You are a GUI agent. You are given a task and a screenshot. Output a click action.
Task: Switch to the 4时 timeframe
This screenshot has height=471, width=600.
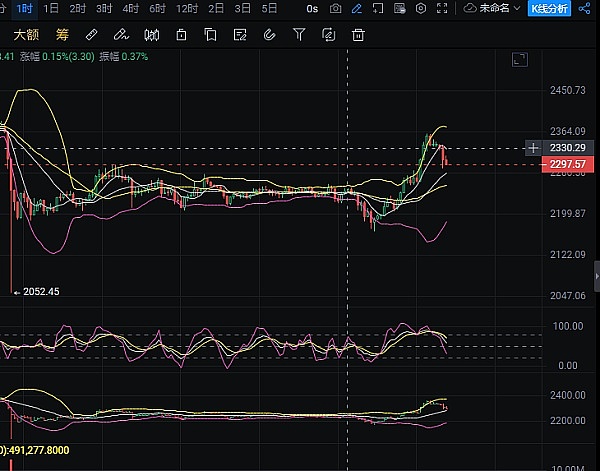click(x=130, y=8)
